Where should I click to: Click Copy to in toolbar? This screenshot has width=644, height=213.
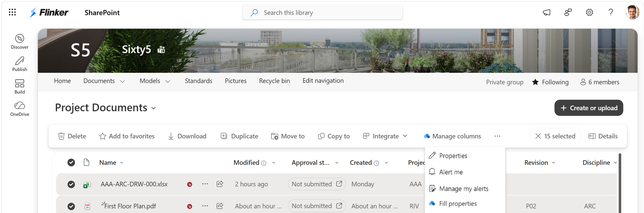pos(334,136)
